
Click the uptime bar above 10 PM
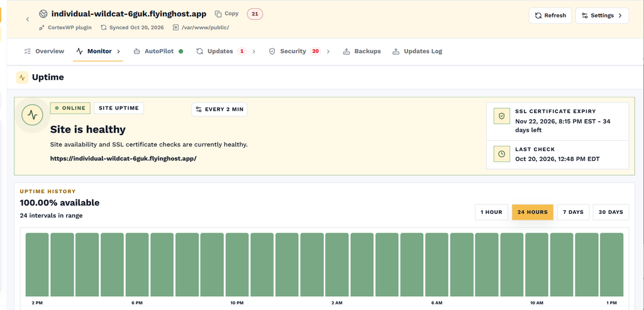click(237, 265)
